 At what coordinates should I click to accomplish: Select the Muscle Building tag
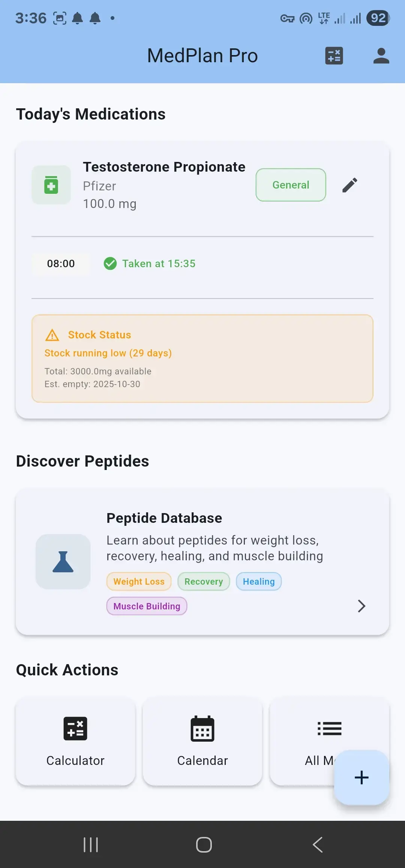147,606
